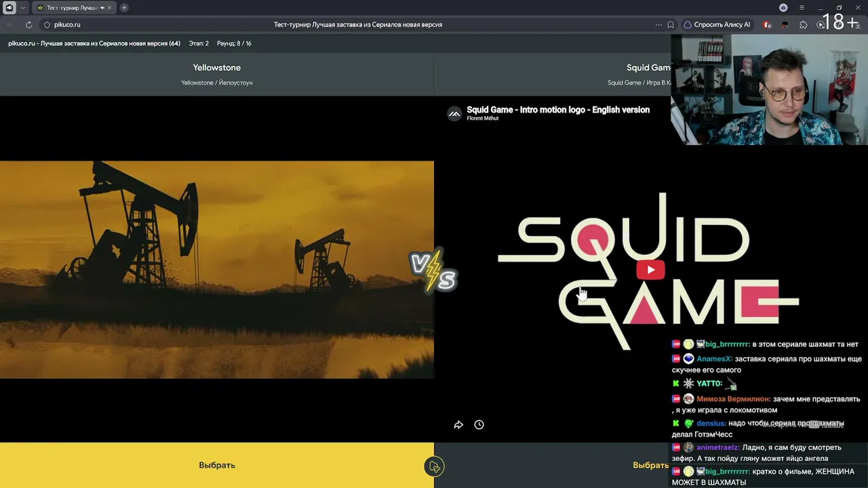Image resolution: width=868 pixels, height=488 pixels.
Task: Play the Yellowstone oil pump video
Action: [217, 270]
